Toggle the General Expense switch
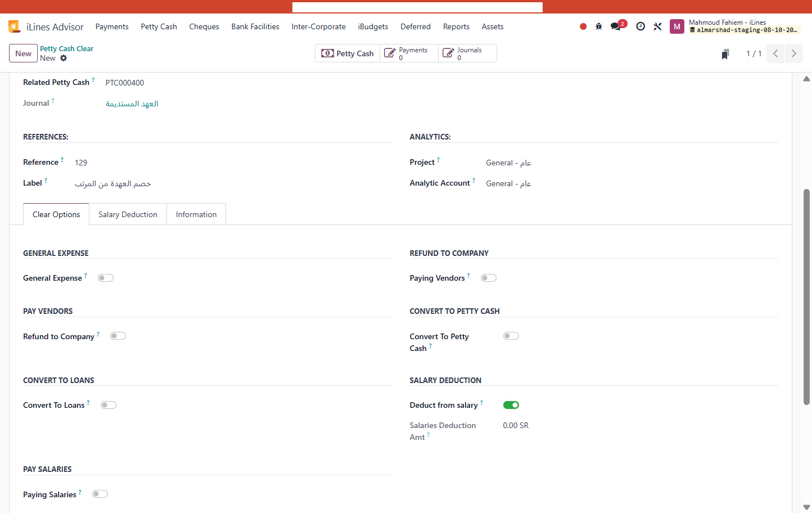Image resolution: width=812 pixels, height=513 pixels. pyautogui.click(x=106, y=278)
